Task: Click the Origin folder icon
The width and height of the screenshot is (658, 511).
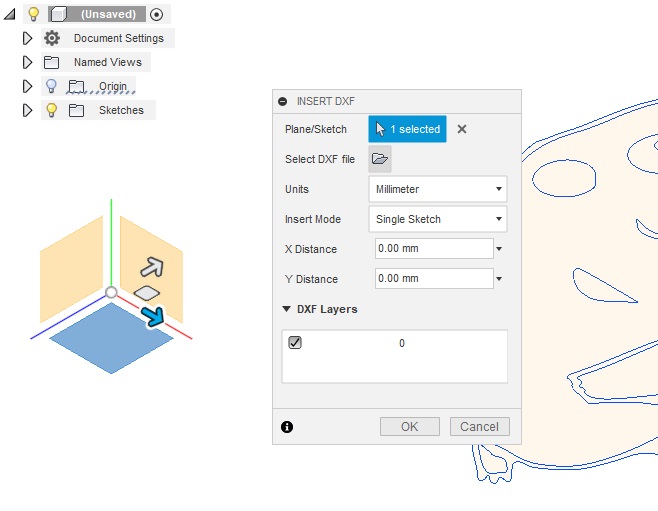Action: click(76, 86)
